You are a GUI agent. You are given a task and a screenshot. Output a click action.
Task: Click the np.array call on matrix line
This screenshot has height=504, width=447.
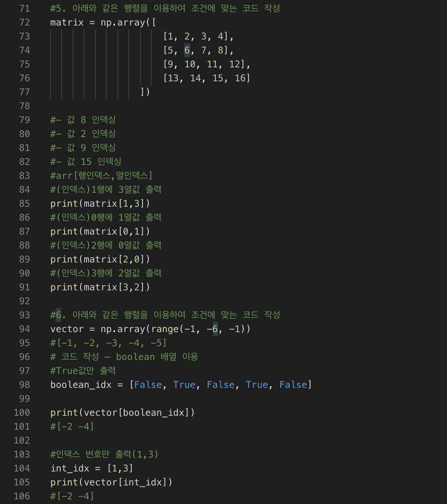click(x=123, y=22)
